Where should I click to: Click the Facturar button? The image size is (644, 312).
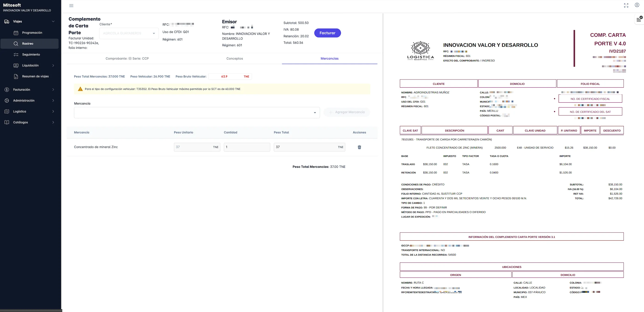click(x=328, y=33)
